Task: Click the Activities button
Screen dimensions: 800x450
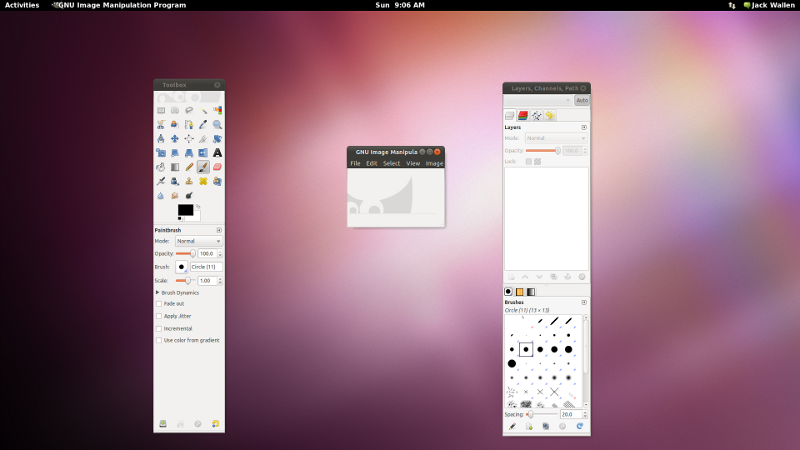Action: coord(22,5)
